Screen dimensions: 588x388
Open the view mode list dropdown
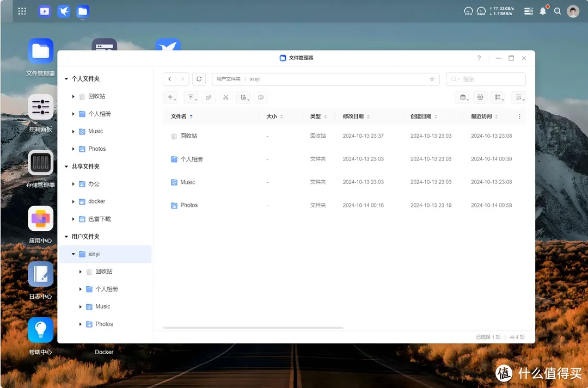coord(498,97)
